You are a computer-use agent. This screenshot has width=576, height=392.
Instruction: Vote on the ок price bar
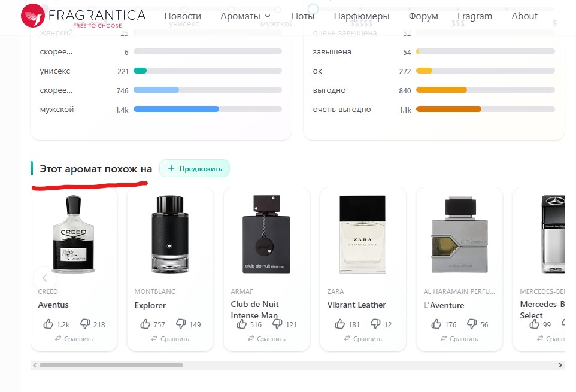click(x=485, y=71)
